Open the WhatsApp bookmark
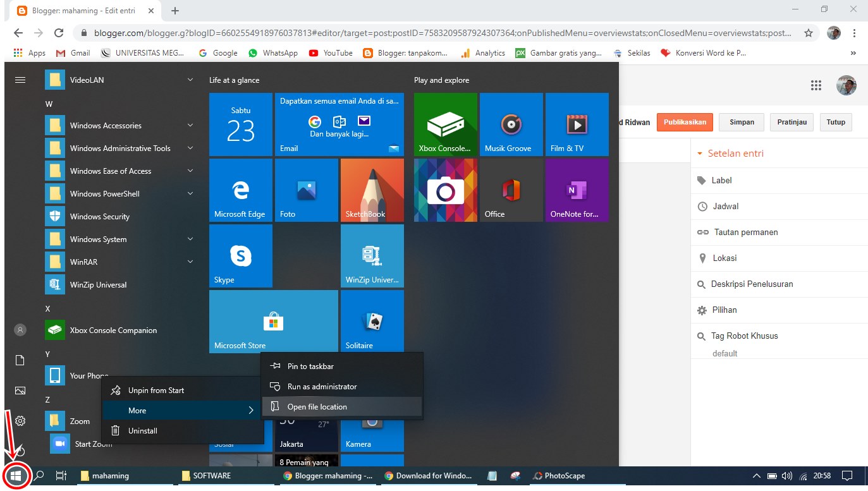The width and height of the screenshot is (868, 491). point(273,53)
